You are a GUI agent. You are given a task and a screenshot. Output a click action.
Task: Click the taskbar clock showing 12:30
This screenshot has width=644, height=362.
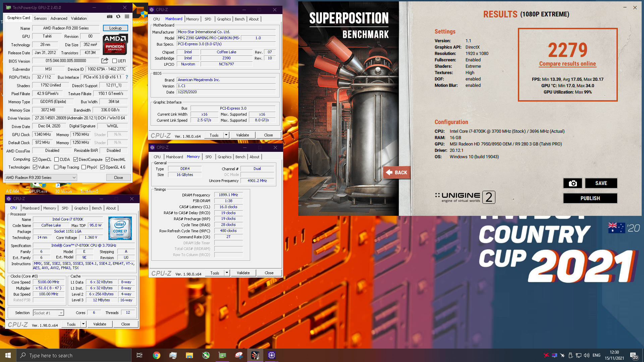[614, 355]
